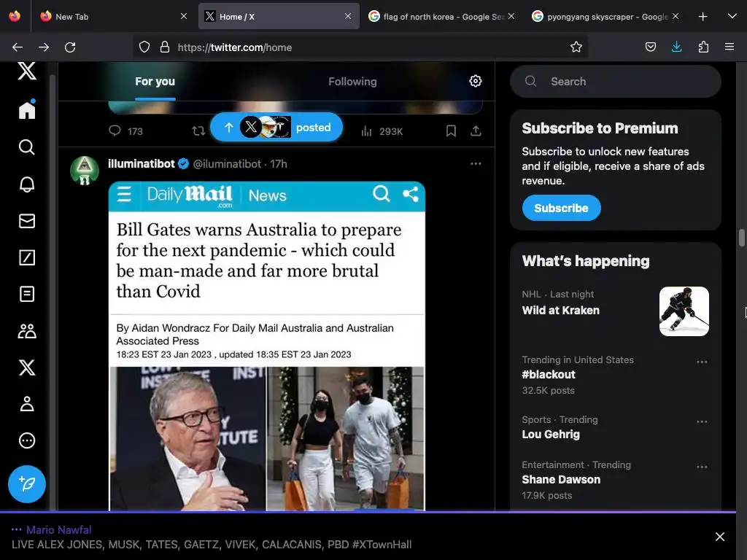Open Firefox extensions puzzle icon
This screenshot has height=560, width=747.
click(703, 47)
